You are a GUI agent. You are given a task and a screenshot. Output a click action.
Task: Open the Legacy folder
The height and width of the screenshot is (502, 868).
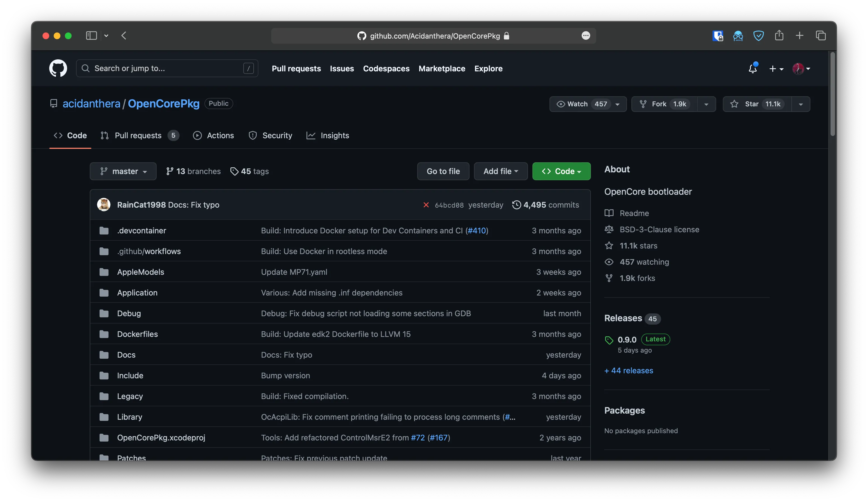(130, 396)
